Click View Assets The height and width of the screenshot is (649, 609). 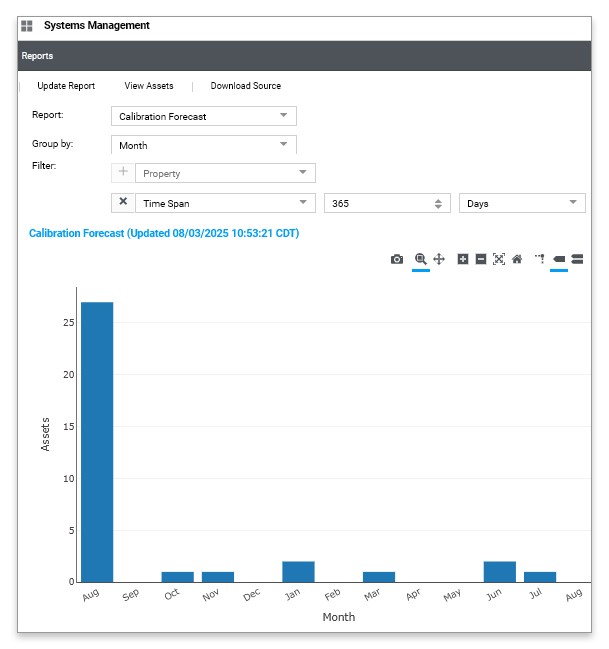[x=149, y=86]
